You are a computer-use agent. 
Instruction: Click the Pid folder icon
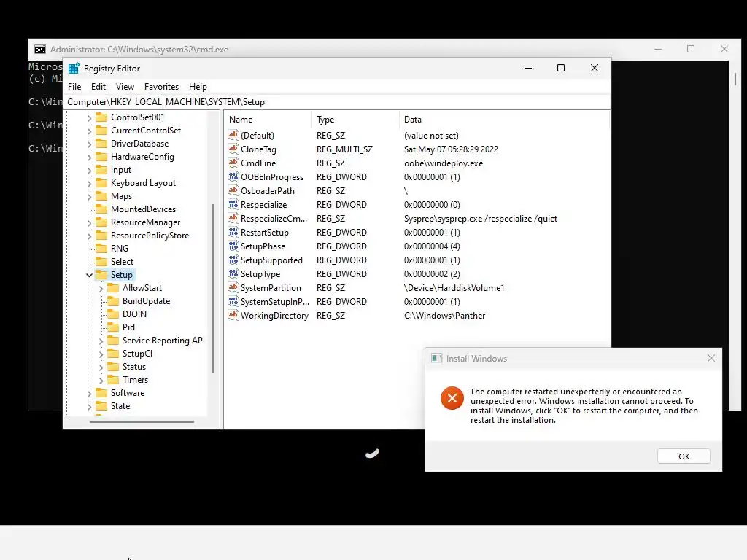click(113, 327)
